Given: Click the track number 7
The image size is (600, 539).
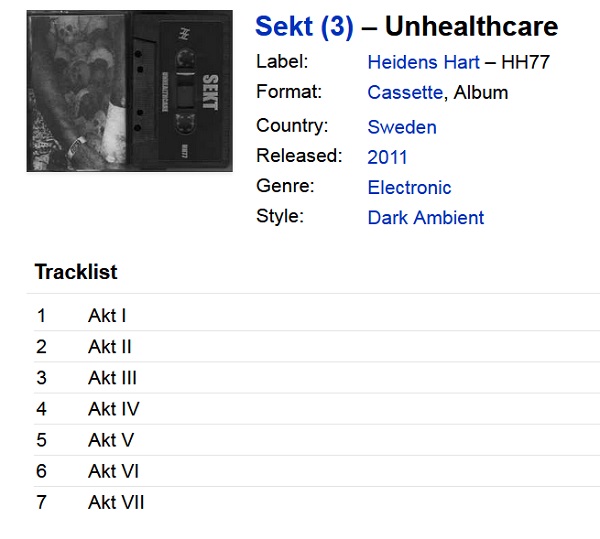Looking at the screenshot, I should click(x=41, y=502).
